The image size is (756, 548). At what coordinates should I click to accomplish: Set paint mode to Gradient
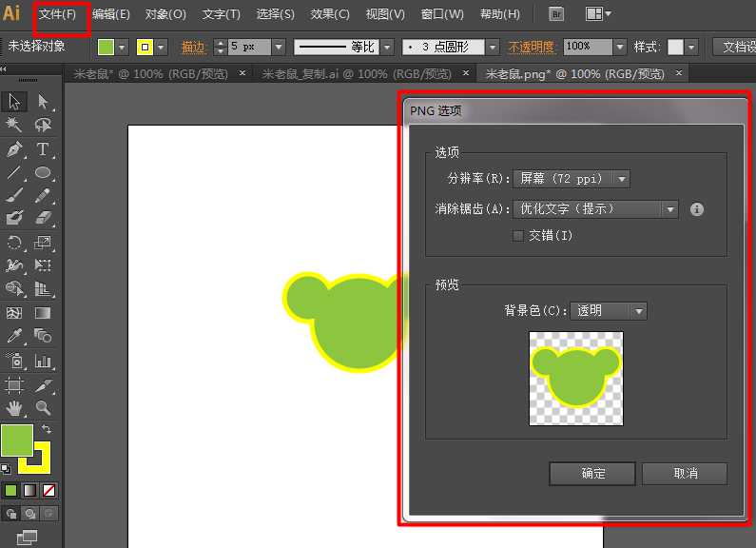click(x=29, y=491)
